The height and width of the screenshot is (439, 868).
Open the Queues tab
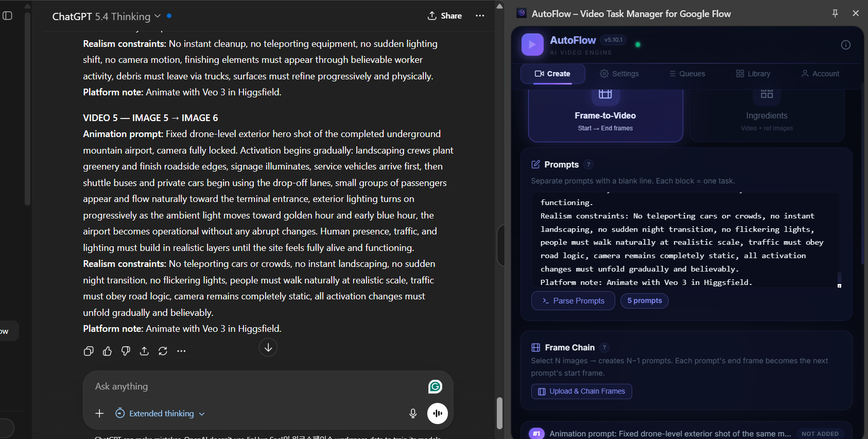(x=687, y=74)
